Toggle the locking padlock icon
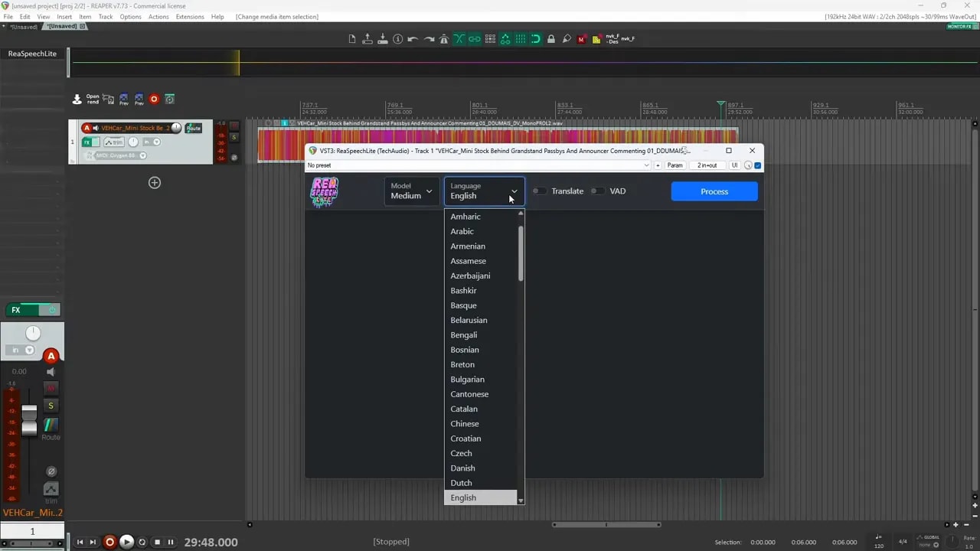 pyautogui.click(x=551, y=39)
